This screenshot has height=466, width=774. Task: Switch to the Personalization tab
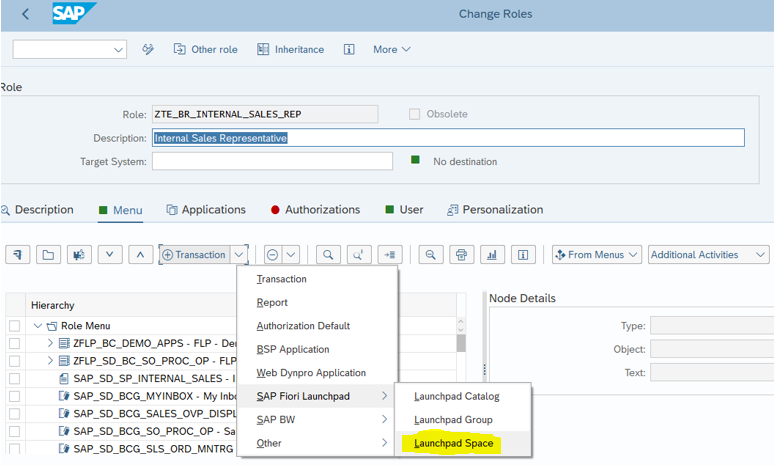point(495,210)
